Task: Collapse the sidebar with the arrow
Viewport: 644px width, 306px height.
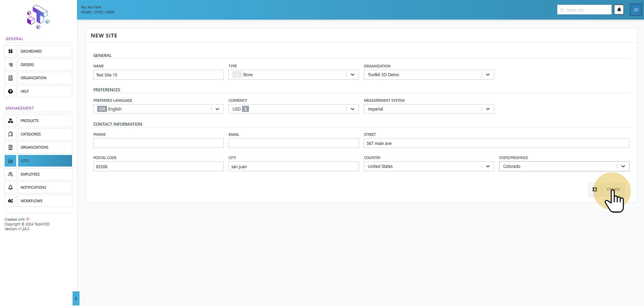Action: coord(76,298)
